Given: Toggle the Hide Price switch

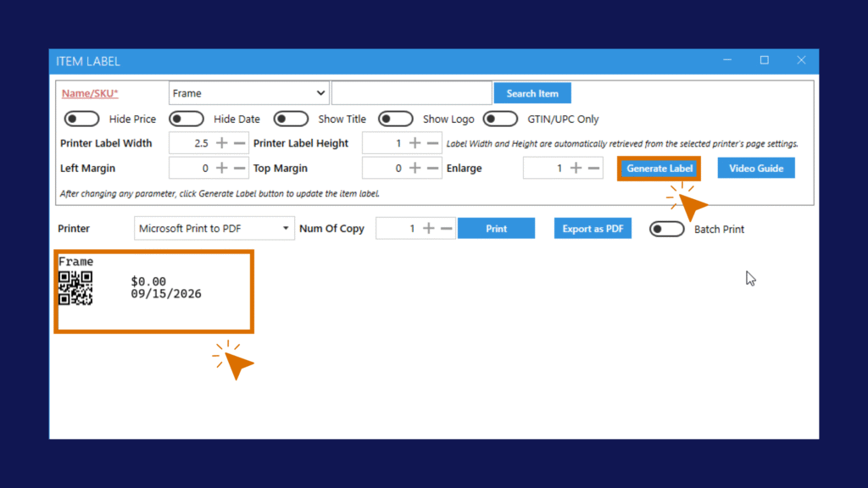Looking at the screenshot, I should click(81, 119).
